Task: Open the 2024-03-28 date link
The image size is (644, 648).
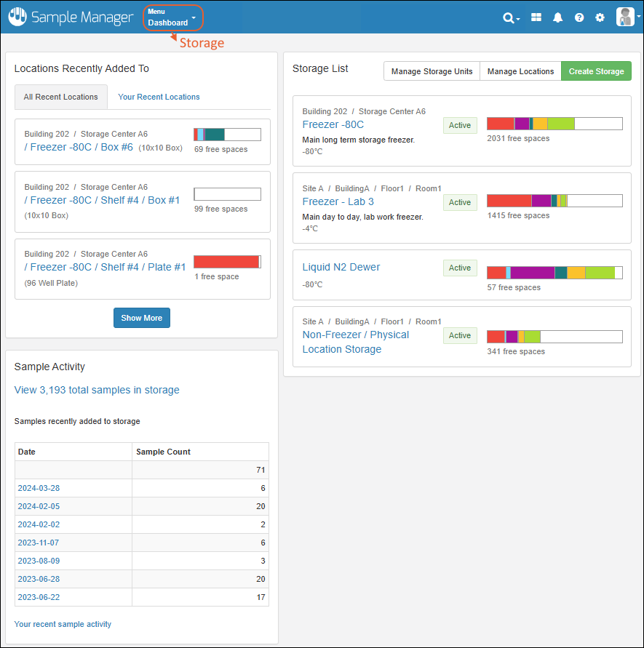Action: pyautogui.click(x=39, y=488)
